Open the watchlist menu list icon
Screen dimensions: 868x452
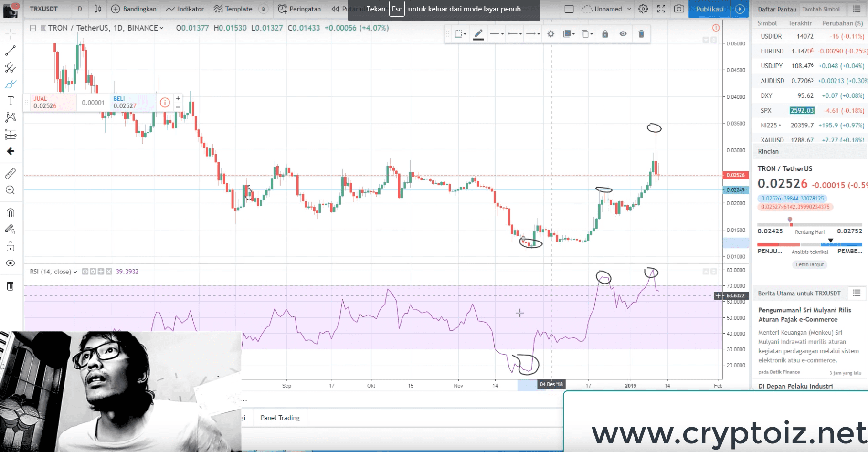pyautogui.click(x=857, y=9)
